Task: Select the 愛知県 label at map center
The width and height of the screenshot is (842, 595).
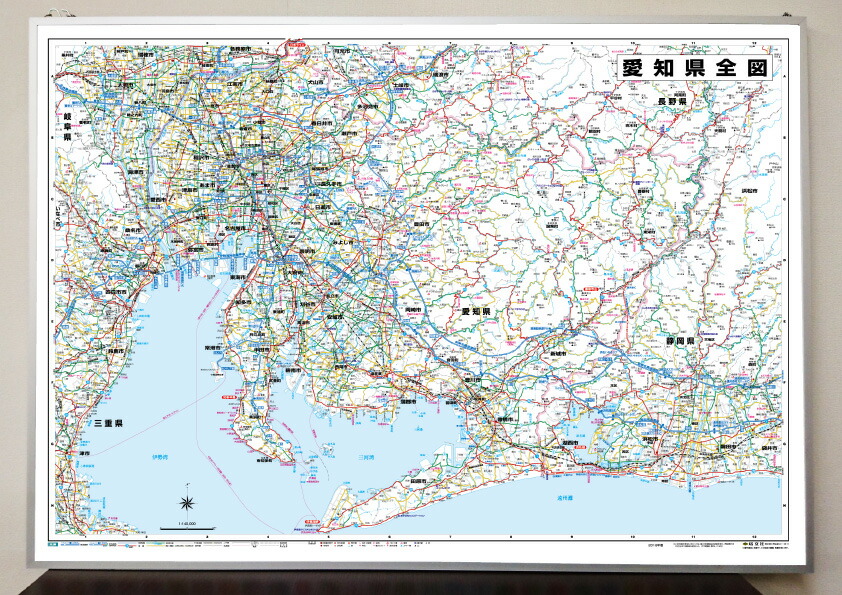Action: pyautogui.click(x=479, y=313)
